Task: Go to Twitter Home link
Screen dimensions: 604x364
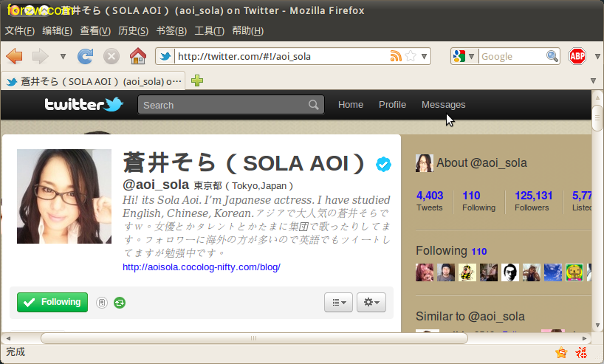Action: (351, 105)
